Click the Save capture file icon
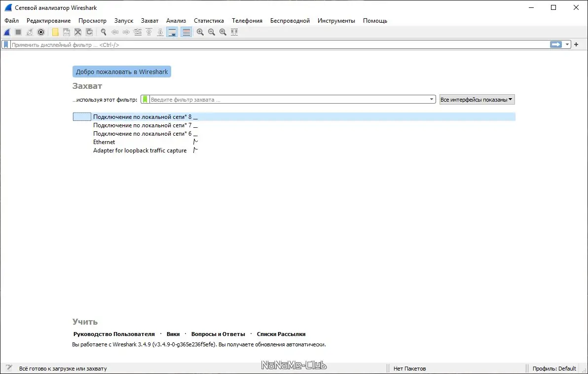 coord(67,32)
